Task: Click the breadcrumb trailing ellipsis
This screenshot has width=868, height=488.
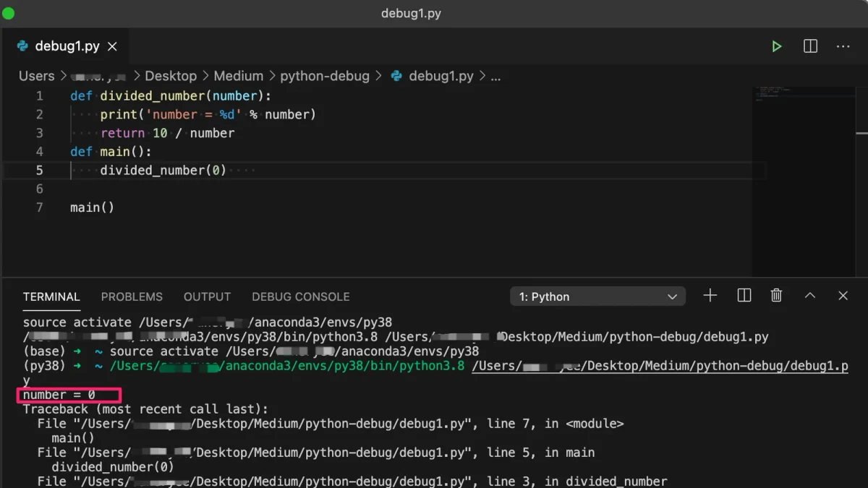Action: tap(495, 76)
